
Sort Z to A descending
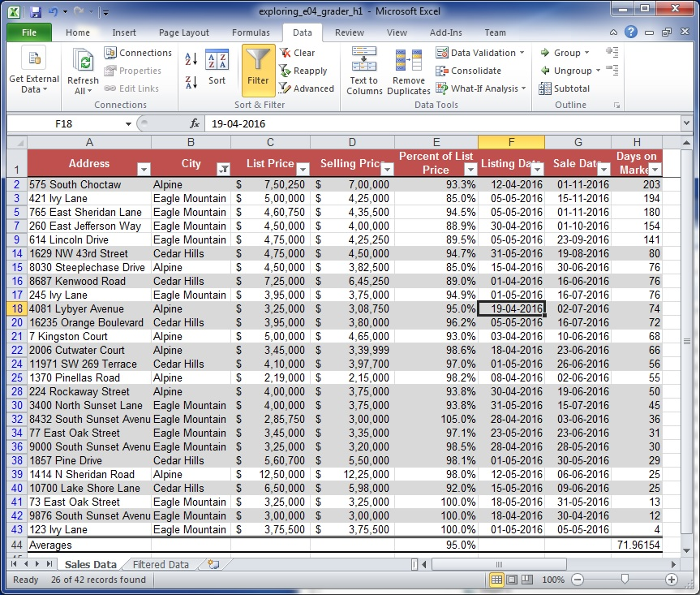tap(191, 83)
